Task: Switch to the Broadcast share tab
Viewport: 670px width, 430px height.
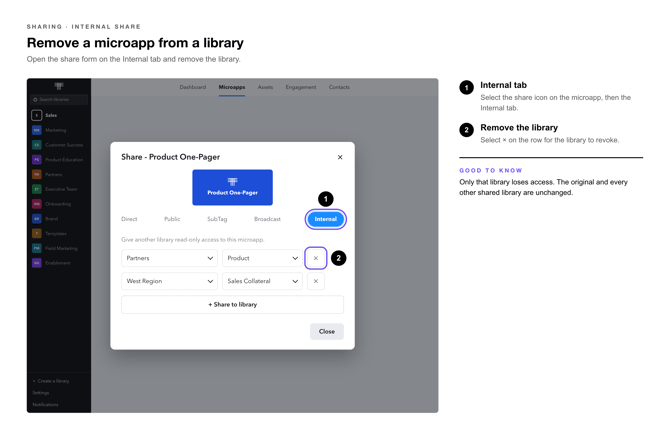Action: tap(267, 219)
